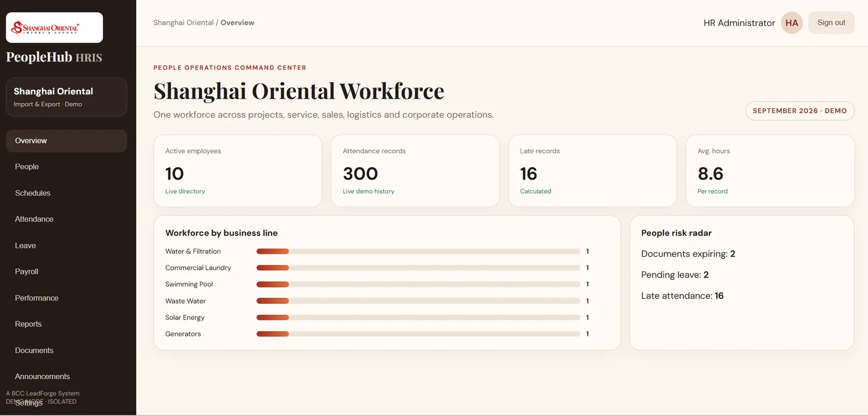Click the Workforce by business line heading
The image size is (868, 416).
click(222, 233)
